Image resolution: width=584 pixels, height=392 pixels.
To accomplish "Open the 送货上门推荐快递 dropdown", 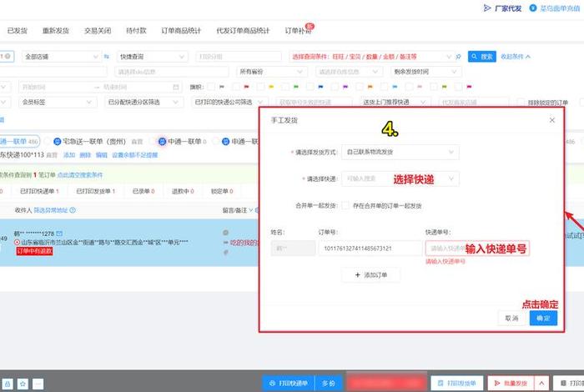I will pyautogui.click(x=395, y=102).
